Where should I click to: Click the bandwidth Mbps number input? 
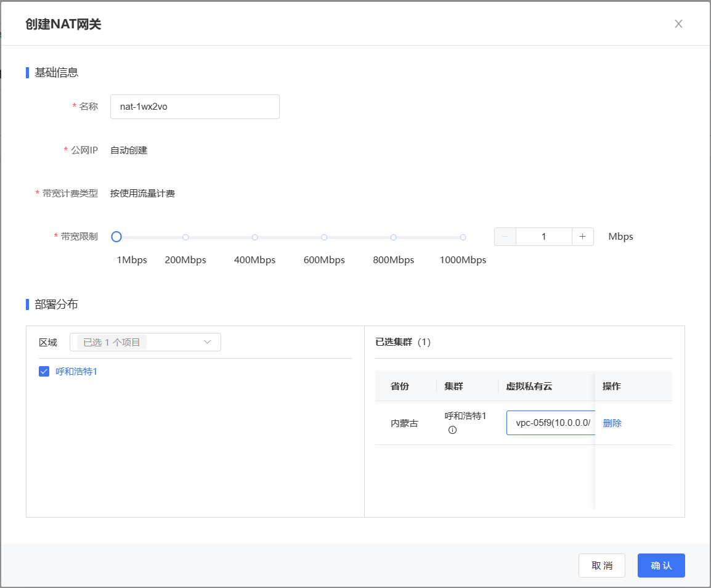(x=543, y=237)
